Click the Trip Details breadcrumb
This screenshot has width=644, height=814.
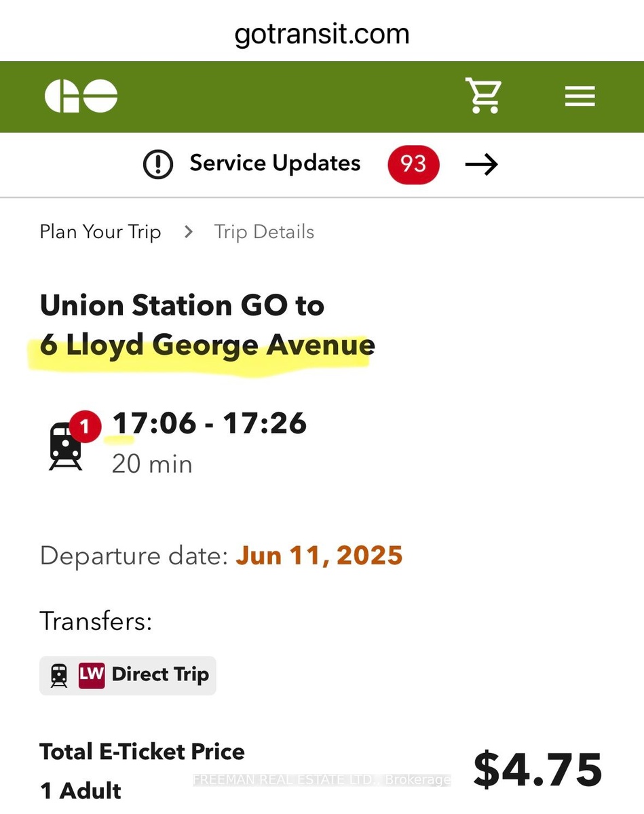coord(264,232)
